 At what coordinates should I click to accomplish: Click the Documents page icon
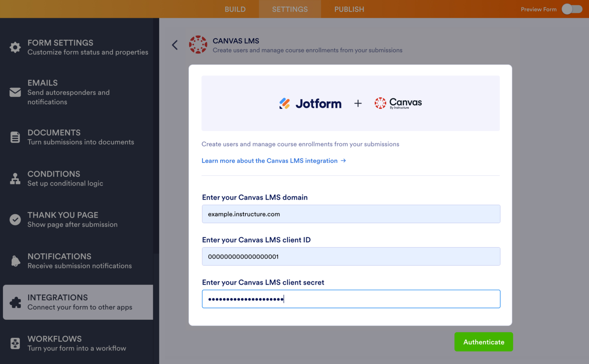coord(15,137)
